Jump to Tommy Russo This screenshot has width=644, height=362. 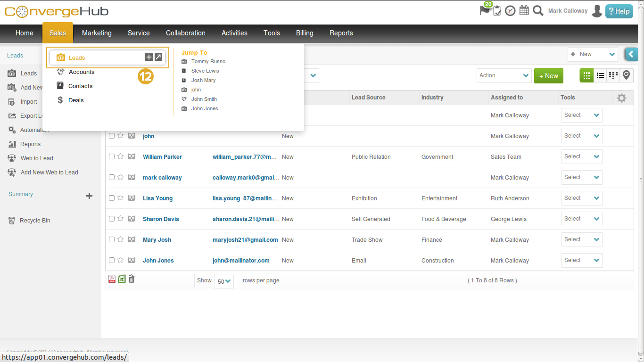point(208,61)
